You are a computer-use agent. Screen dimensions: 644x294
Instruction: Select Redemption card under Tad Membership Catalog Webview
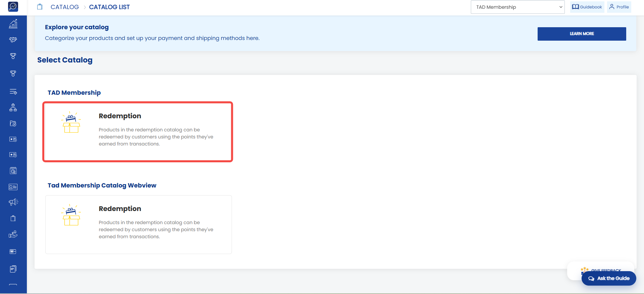pos(139,224)
